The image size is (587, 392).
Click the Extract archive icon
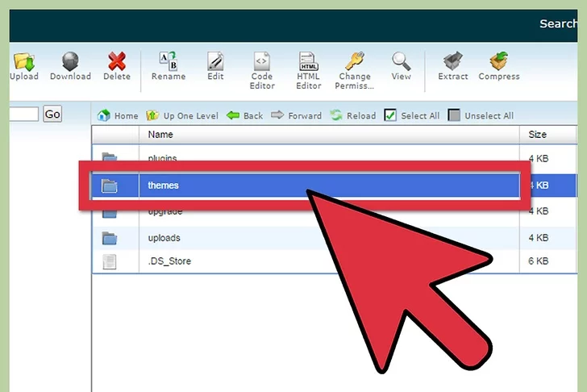(x=452, y=63)
